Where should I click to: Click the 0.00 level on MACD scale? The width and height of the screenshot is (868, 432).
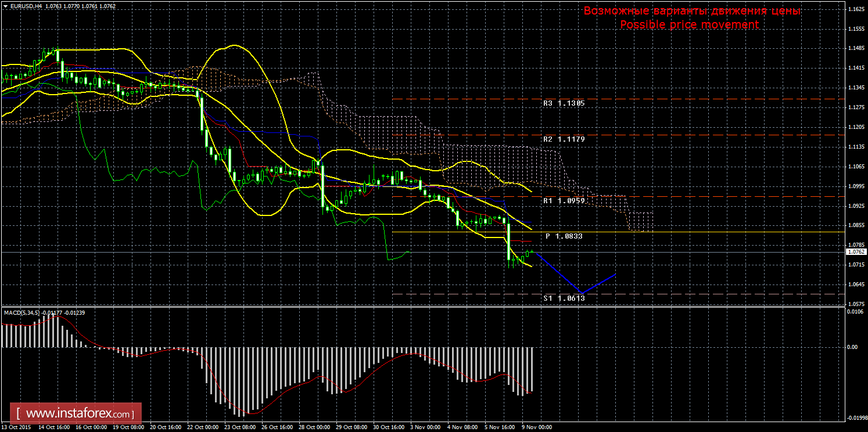click(853, 347)
